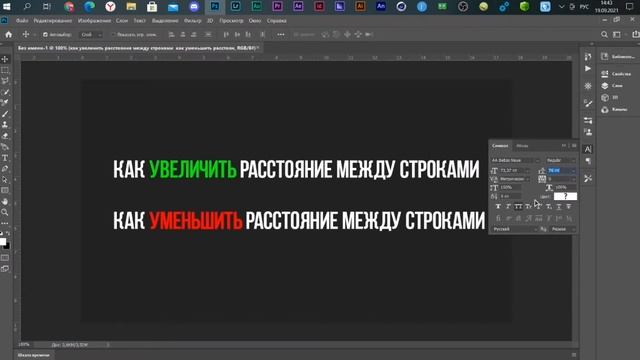This screenshot has height=360, width=640.
Task: Select the Horizontal Type tool
Action: tap(5, 158)
